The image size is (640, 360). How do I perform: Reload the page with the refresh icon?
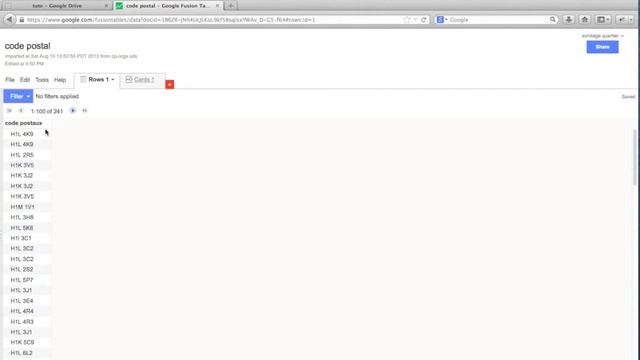(424, 20)
